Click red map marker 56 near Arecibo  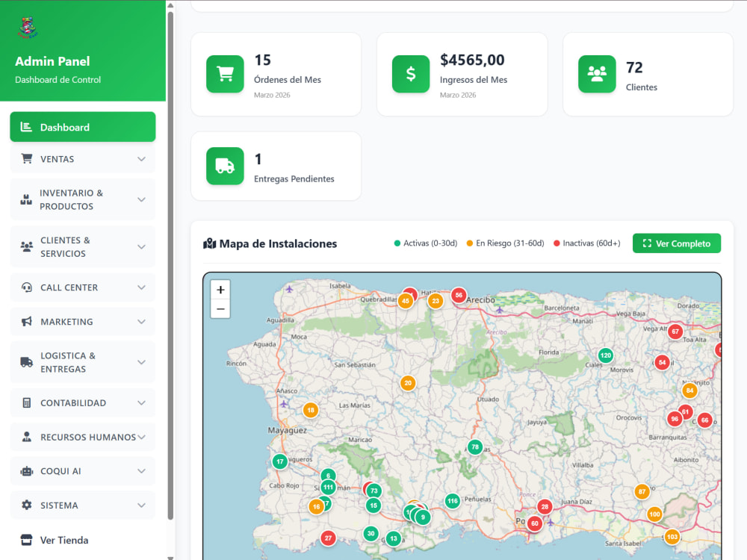click(459, 295)
